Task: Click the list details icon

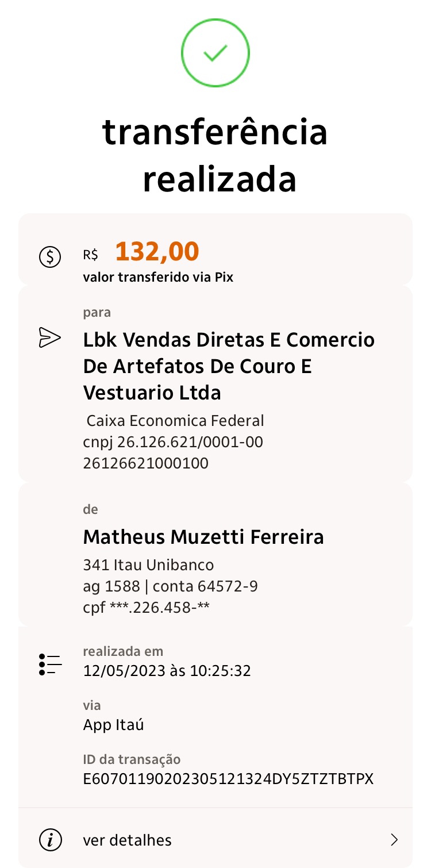Action: click(51, 664)
